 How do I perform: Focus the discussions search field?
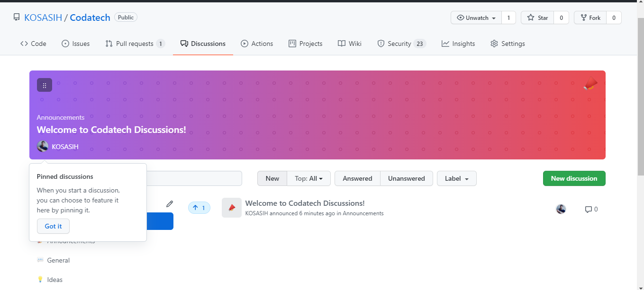(194, 178)
